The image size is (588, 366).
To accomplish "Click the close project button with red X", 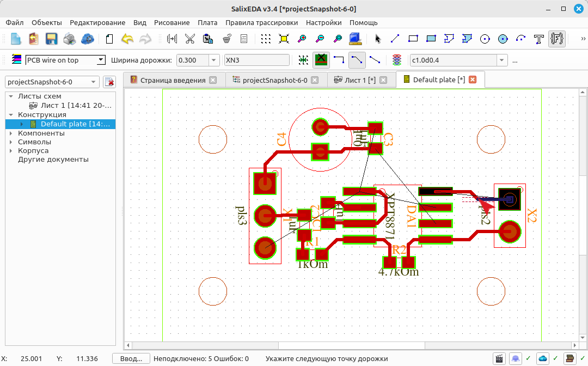I will pos(109,82).
